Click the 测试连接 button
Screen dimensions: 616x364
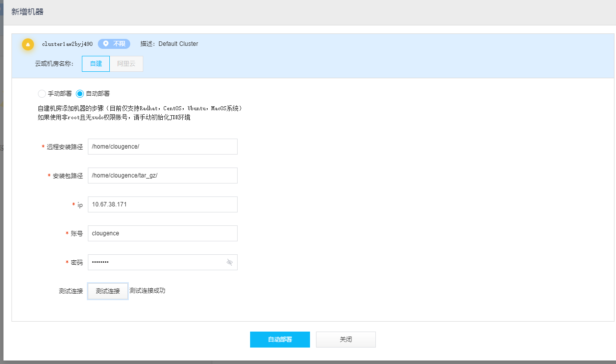click(x=108, y=291)
